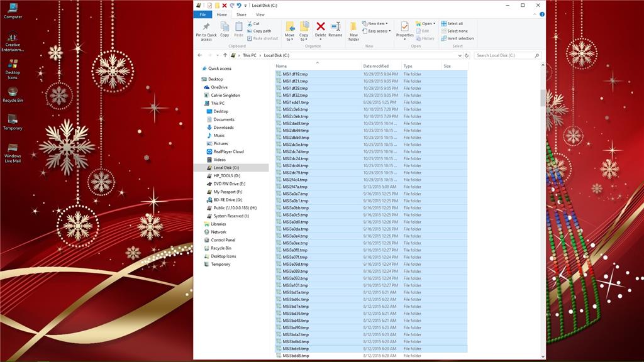644x362 pixels.
Task: Select the MSI1df19.tmp folder
Action: point(371,74)
